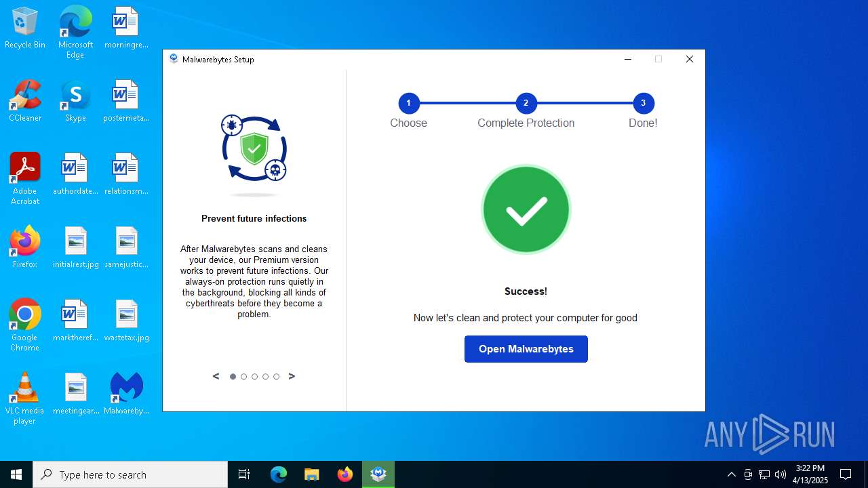Open File Explorer from taskbar
This screenshot has height=488, width=868.
311,474
